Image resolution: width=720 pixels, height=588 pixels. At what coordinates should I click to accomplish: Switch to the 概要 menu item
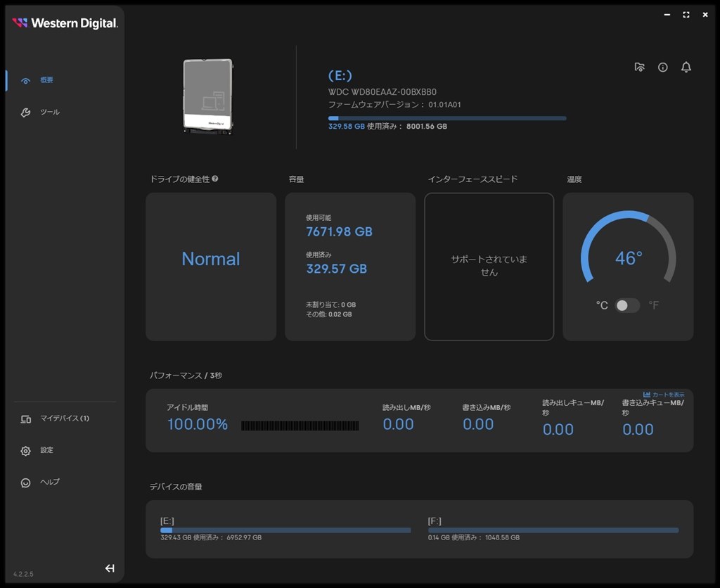46,80
